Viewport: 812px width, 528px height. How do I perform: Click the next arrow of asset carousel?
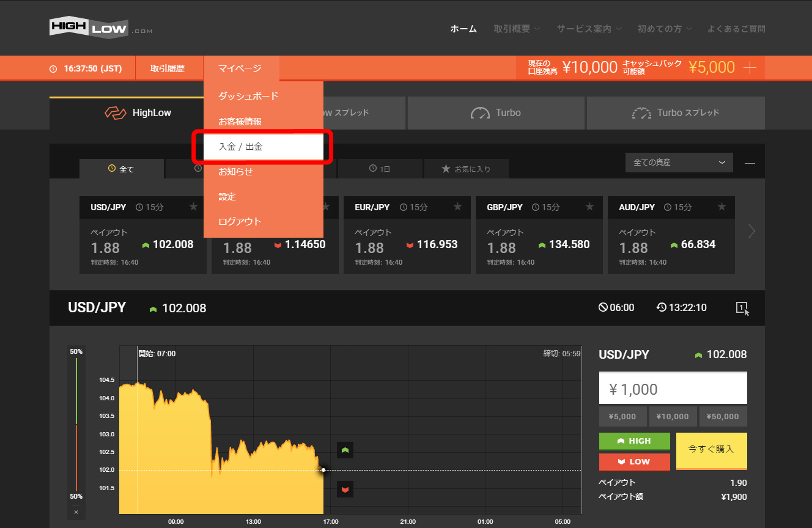coord(751,231)
